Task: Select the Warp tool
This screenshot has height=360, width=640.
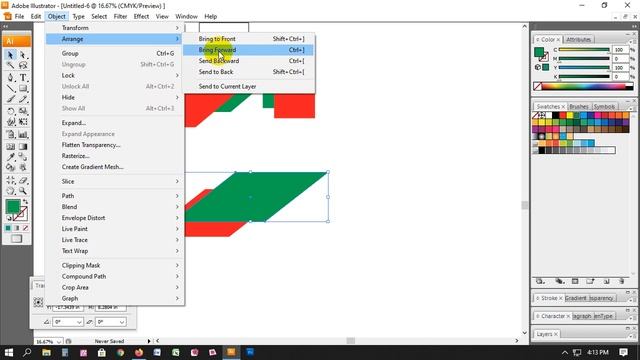Action: (11, 122)
